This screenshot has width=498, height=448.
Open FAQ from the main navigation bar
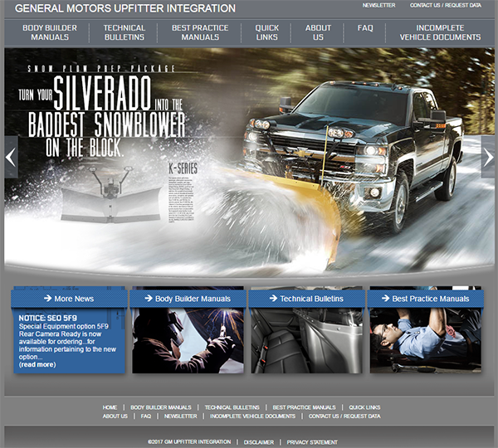365,28
